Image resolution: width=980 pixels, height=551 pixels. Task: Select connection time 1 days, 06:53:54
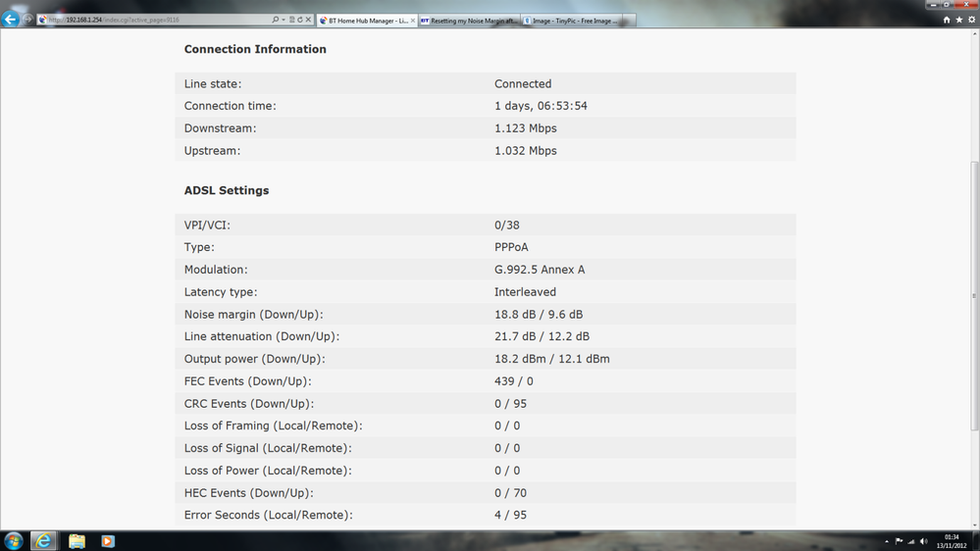(x=541, y=106)
